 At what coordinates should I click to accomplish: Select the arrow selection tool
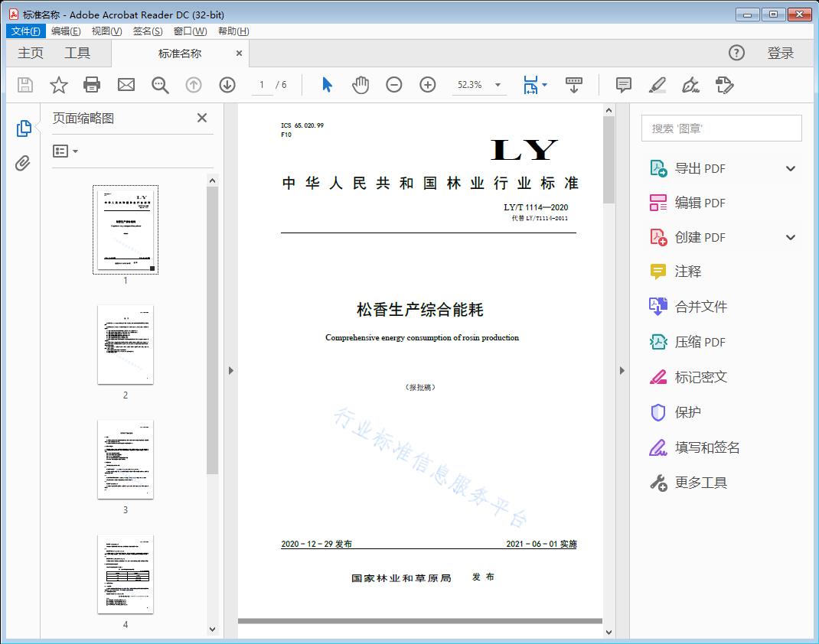click(325, 85)
